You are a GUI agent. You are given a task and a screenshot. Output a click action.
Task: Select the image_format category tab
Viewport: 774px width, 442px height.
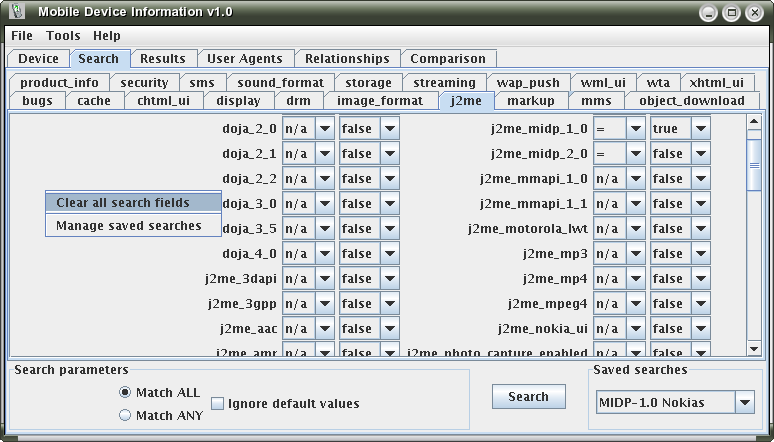379,100
